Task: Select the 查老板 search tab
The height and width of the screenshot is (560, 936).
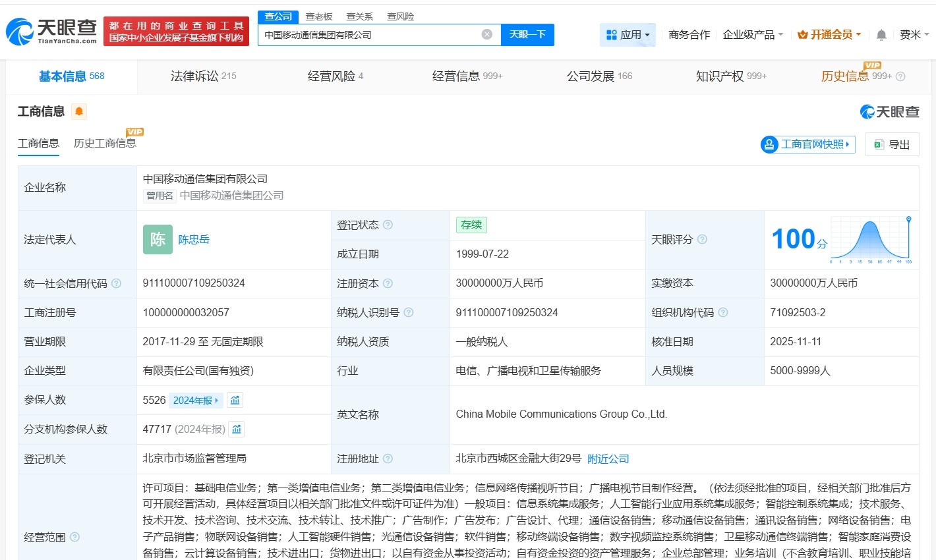Action: click(x=317, y=16)
